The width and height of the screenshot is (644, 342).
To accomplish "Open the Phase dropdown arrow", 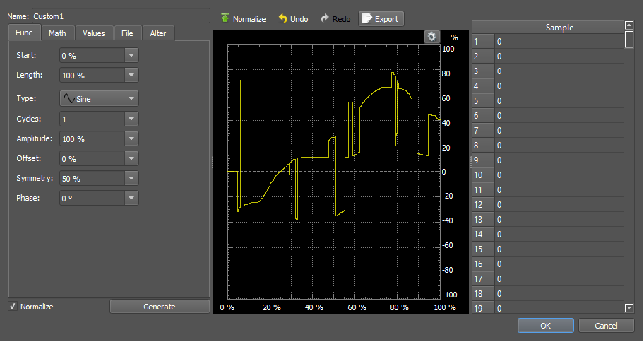I will click(x=131, y=199).
